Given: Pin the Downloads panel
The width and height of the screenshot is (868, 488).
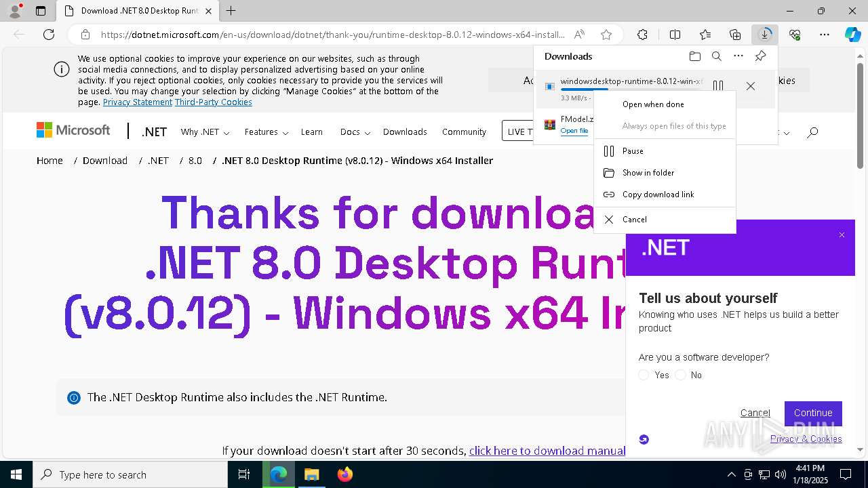Looking at the screenshot, I should coord(760,56).
